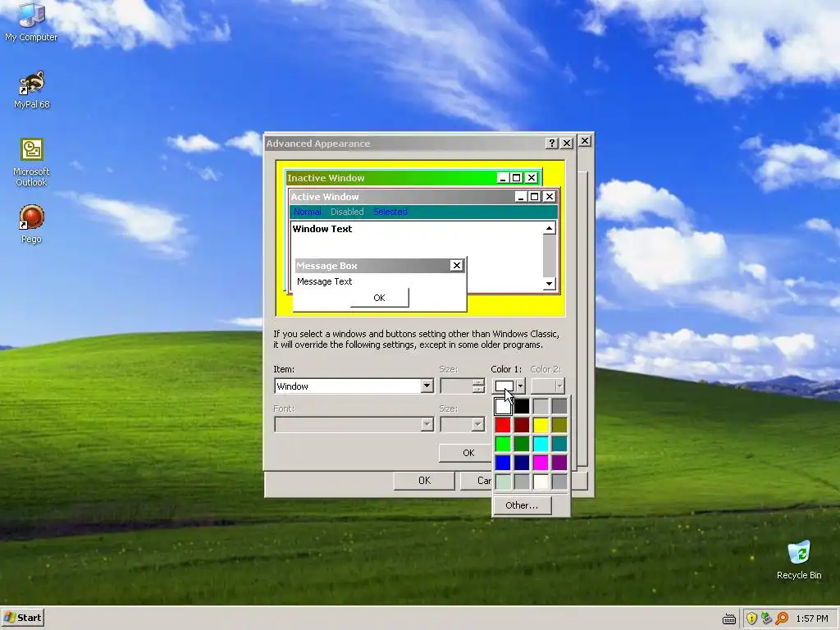Click the preview scrollbar down arrow
Viewport: 840px width, 630px height.
[x=549, y=284]
